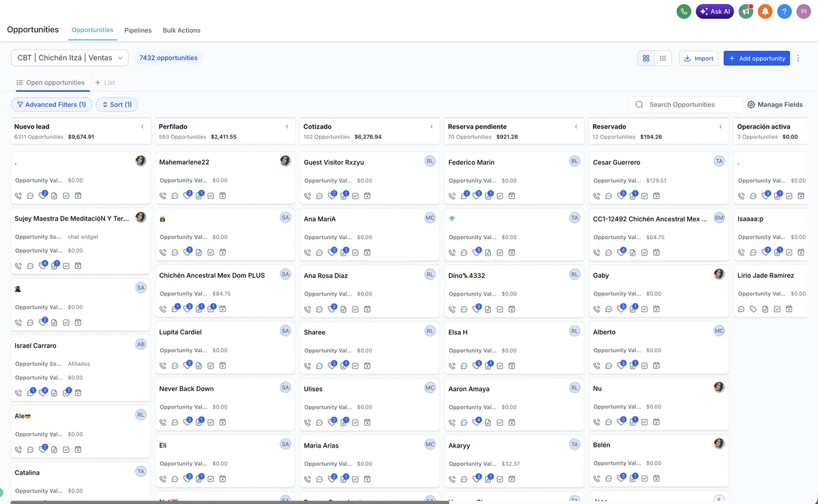Open Advanced Filters (1) panel

pyautogui.click(x=52, y=104)
